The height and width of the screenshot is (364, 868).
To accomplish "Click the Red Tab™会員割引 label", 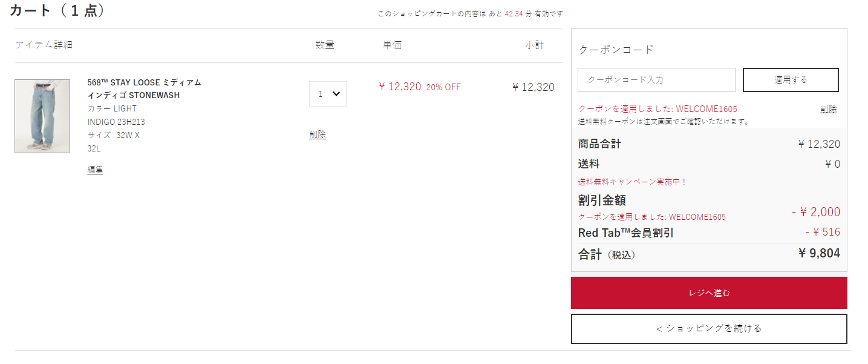I will (x=626, y=233).
